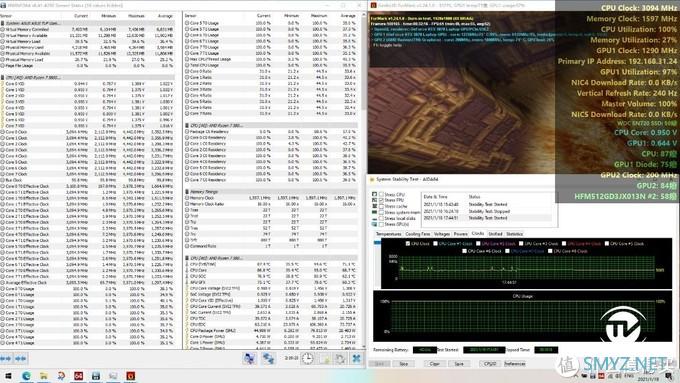Click Save button in stability test
Screen dimensions: 680x383
tap(459, 364)
